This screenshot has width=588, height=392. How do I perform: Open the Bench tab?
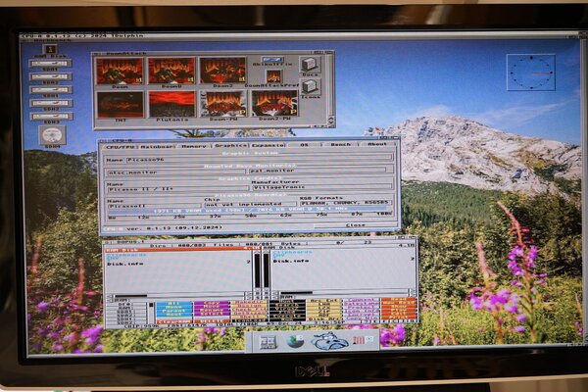341,144
